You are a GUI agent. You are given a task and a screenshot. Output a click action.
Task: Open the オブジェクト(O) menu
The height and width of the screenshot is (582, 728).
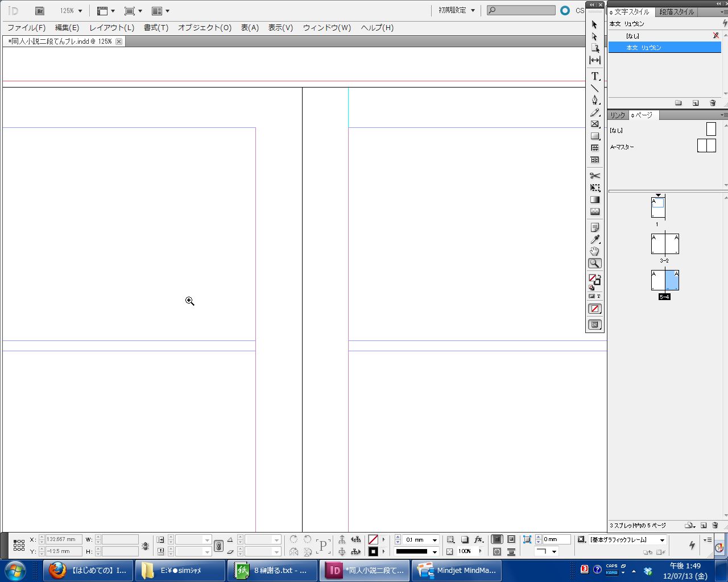point(205,27)
